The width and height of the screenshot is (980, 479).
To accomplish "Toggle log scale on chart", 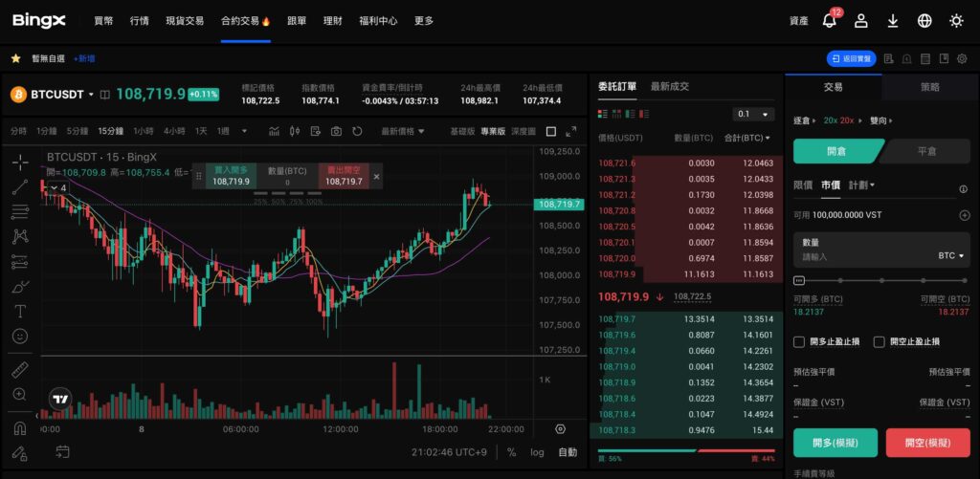I will pos(538,452).
